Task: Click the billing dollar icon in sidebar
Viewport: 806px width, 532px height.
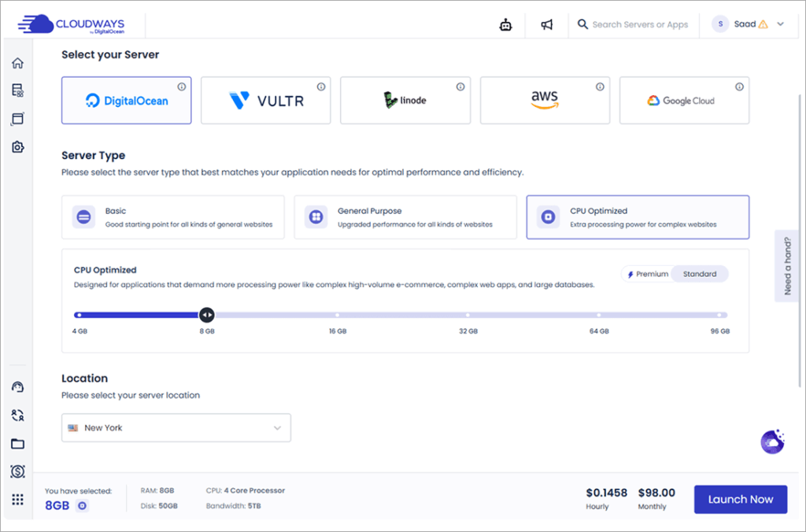Action: [x=17, y=471]
